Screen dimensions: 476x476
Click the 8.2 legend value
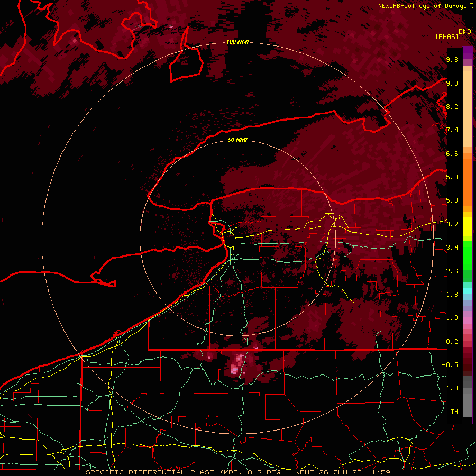[452, 106]
